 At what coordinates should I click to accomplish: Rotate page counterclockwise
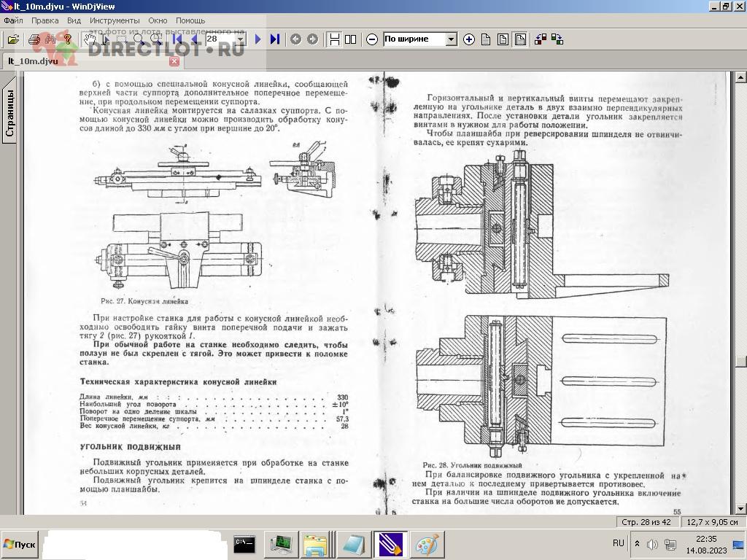click(x=541, y=39)
